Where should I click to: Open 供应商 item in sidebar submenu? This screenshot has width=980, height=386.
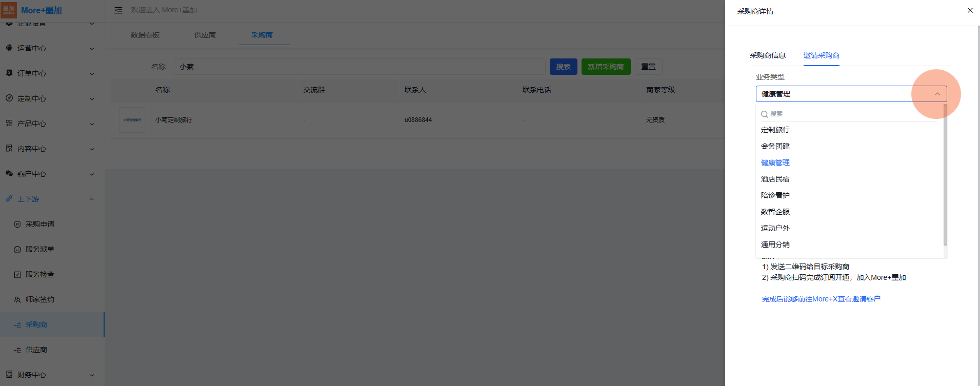pyautogui.click(x=36, y=350)
